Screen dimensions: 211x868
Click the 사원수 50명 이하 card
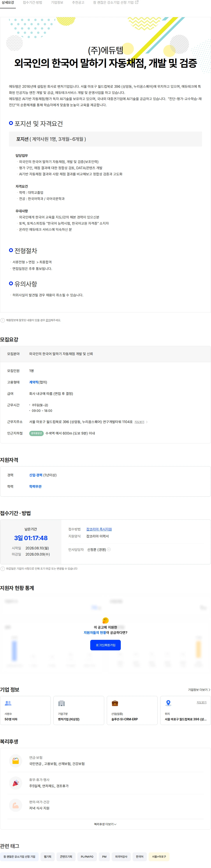point(25,710)
